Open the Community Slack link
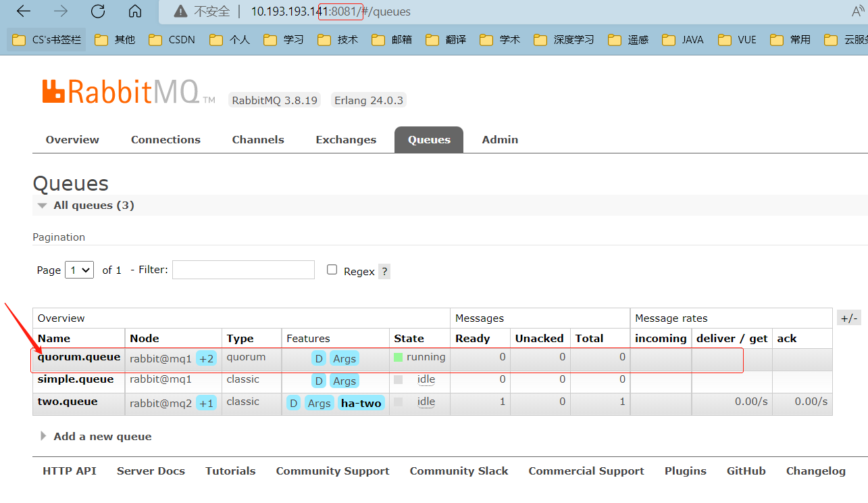The width and height of the screenshot is (868, 503). 459,471
